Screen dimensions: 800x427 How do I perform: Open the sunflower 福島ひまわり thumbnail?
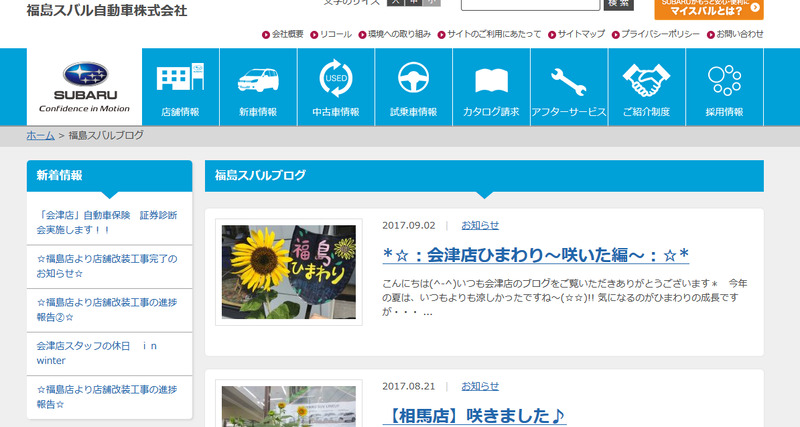click(289, 272)
